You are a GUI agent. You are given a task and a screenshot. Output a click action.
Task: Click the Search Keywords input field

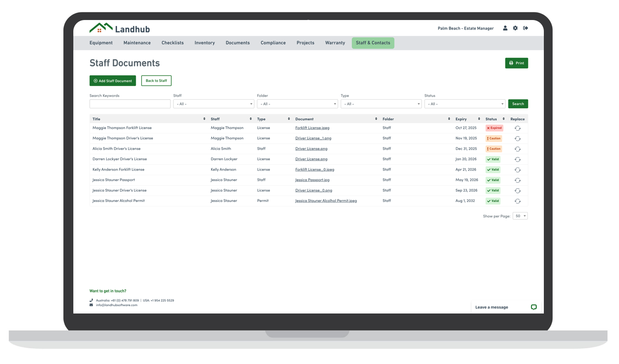pyautogui.click(x=130, y=104)
